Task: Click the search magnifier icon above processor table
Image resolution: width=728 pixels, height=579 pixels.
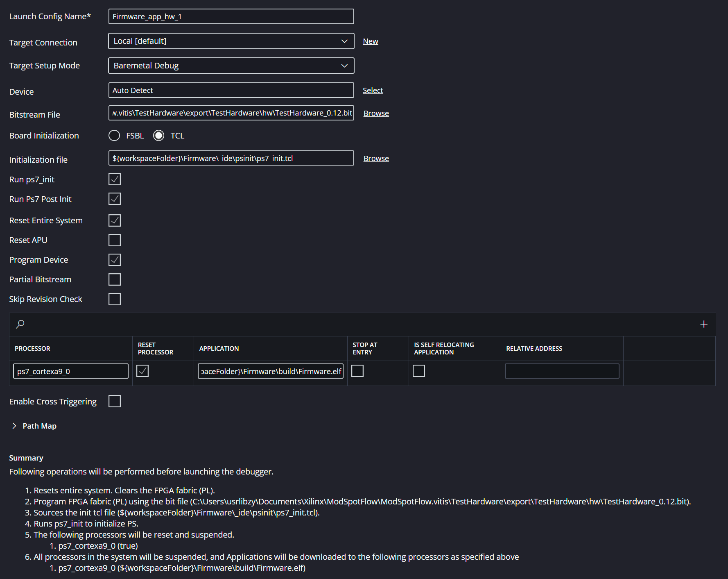Action: coord(20,324)
